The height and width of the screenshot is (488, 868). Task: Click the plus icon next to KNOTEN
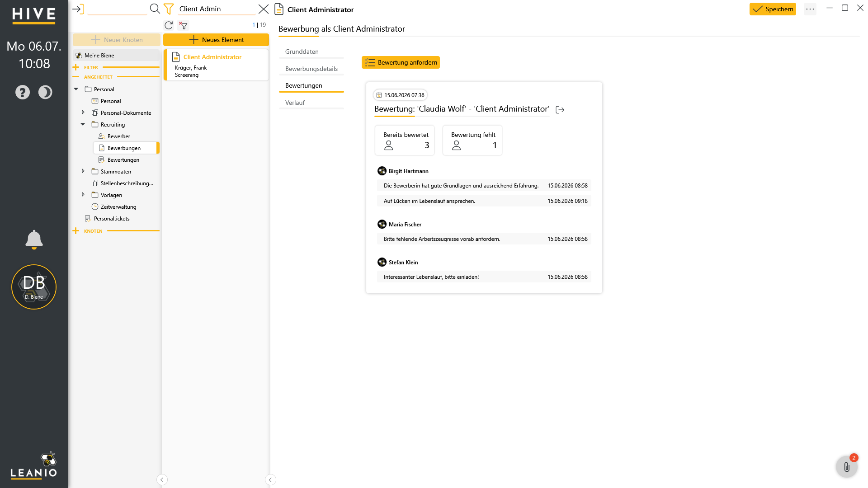tap(75, 231)
